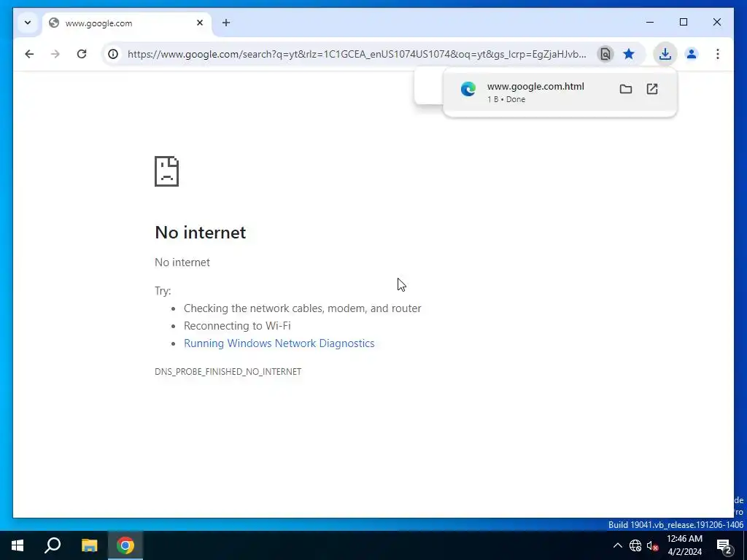Click DNS_PROBE_FINISHED_NO_INTERNET error code
The width and height of the screenshot is (747, 560).
tap(228, 371)
